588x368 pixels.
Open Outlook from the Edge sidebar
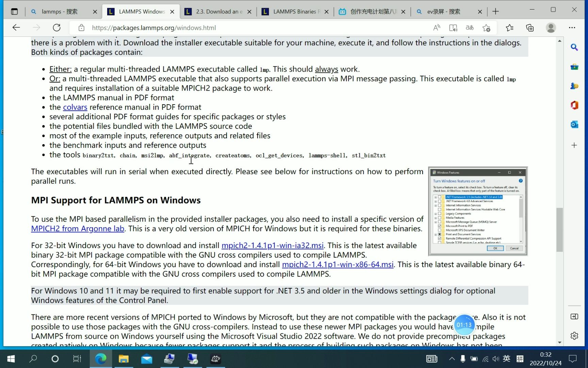tap(574, 124)
